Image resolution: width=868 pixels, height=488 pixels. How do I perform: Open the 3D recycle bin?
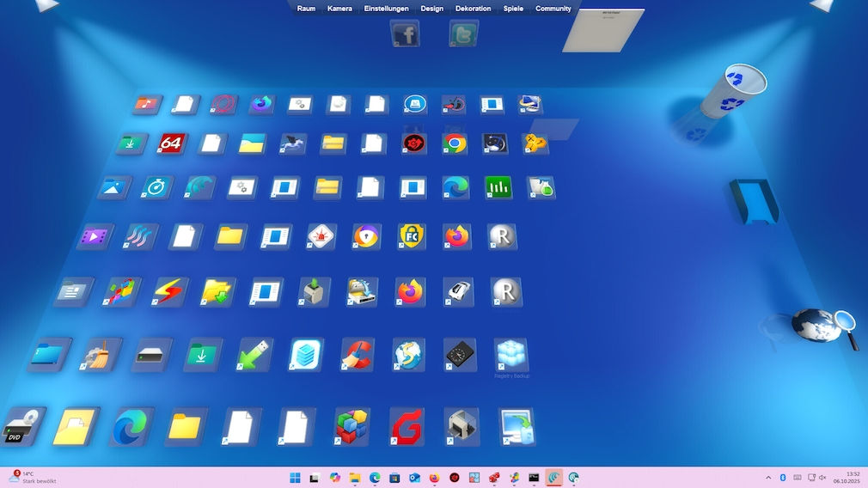(x=733, y=91)
